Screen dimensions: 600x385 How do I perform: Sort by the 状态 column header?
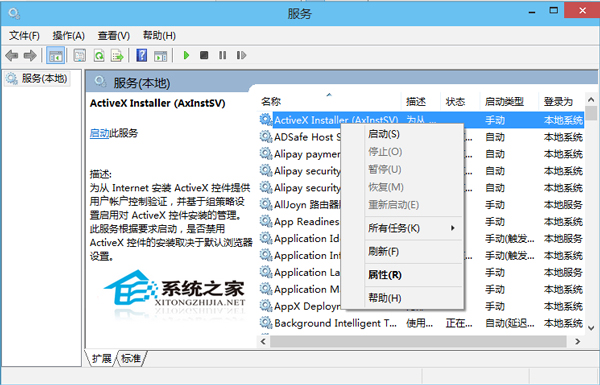pos(460,101)
